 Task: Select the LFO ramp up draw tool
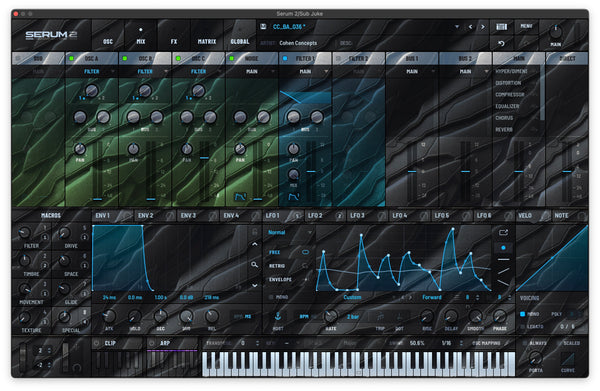503,271
